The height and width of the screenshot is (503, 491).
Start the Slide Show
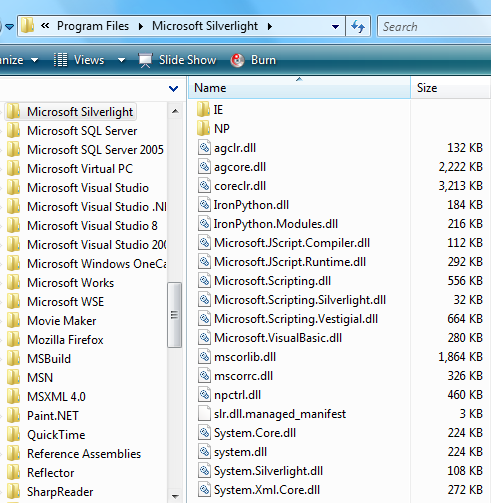coord(177,60)
